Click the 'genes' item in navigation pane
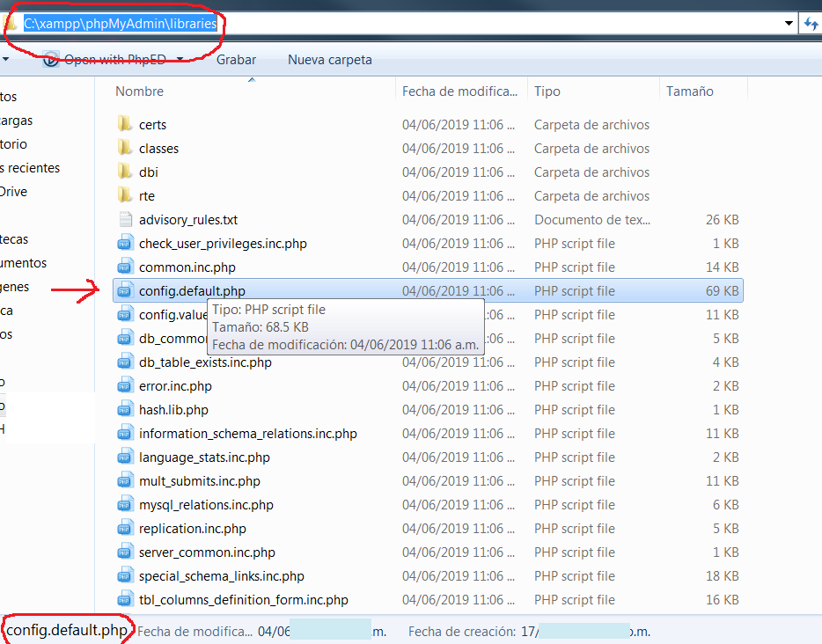 [15, 287]
